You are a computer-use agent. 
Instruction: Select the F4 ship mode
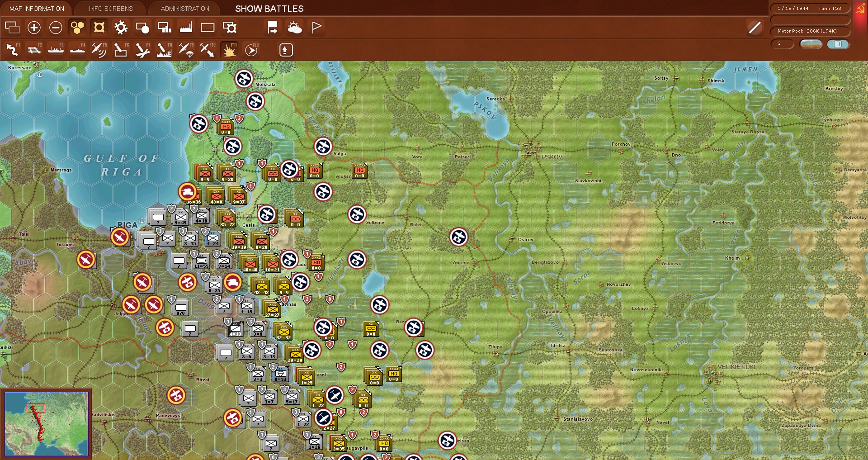point(78,50)
